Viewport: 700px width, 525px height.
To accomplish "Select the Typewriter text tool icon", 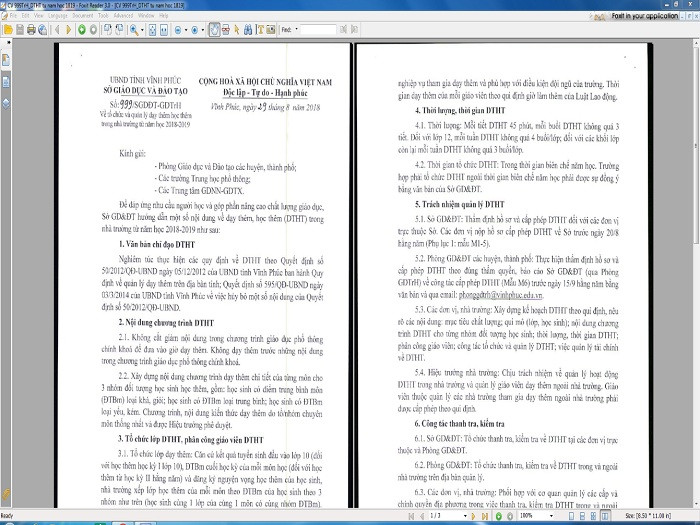I will point(260,30).
